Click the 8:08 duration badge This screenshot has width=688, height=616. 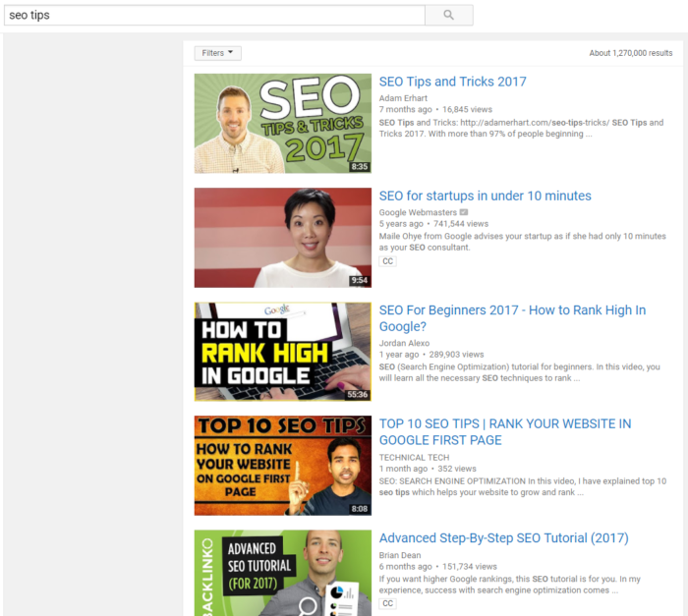[x=360, y=509]
